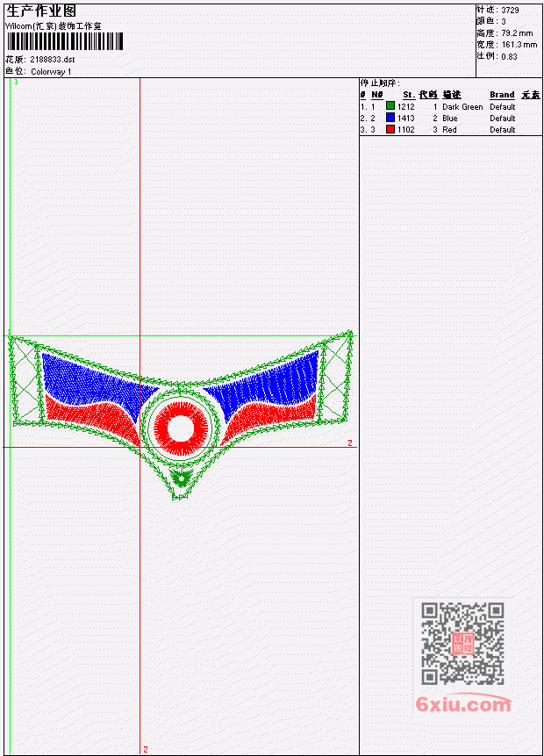Click the 元素 column header
The height and width of the screenshot is (756, 544).
[531, 95]
